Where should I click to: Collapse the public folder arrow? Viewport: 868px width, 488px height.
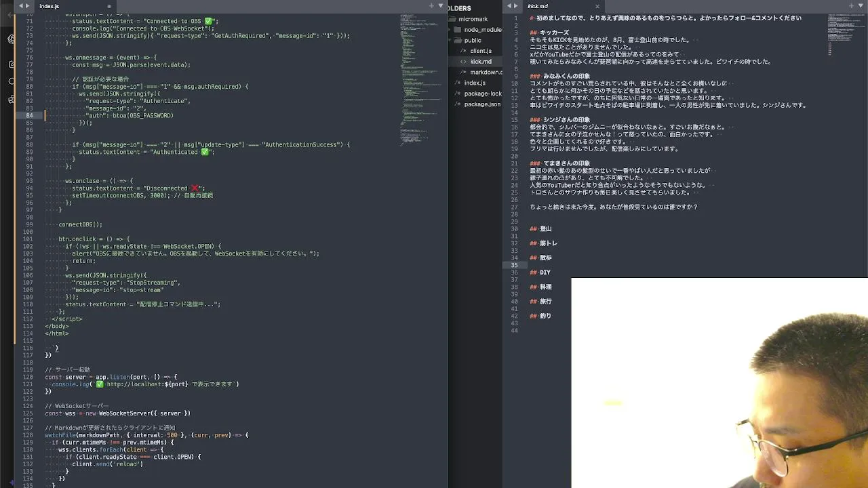[450, 40]
